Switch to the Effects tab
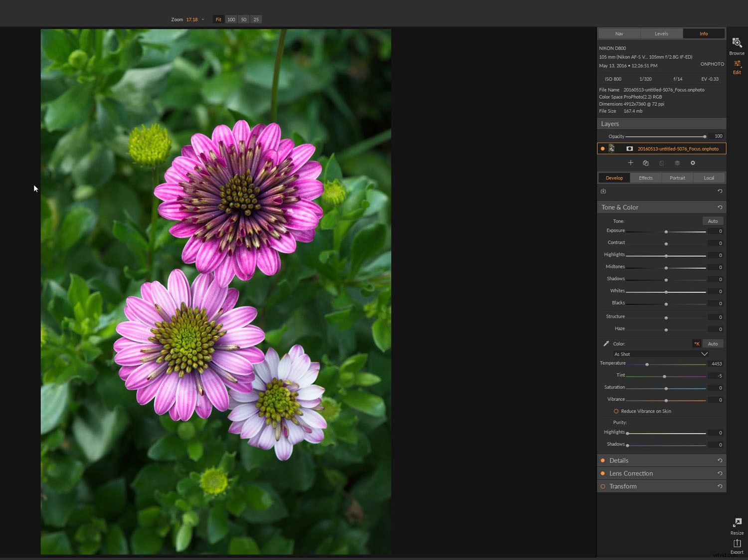The image size is (748, 560). pos(645,178)
